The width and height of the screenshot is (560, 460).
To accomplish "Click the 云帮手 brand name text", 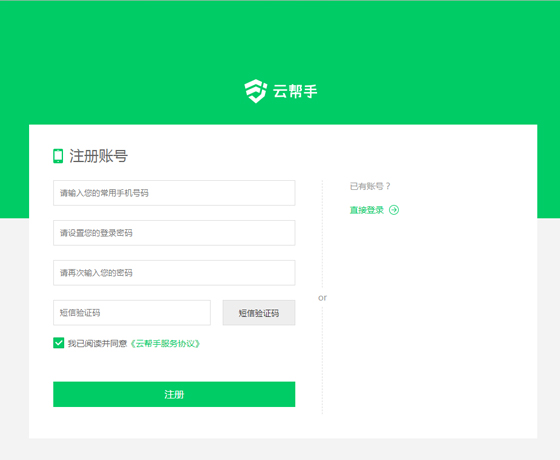I will tap(295, 91).
